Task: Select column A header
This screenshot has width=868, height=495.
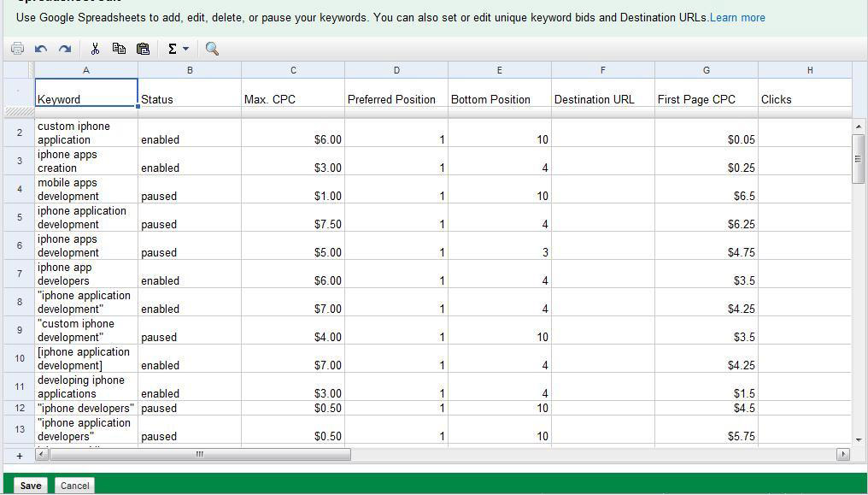Action: click(85, 70)
